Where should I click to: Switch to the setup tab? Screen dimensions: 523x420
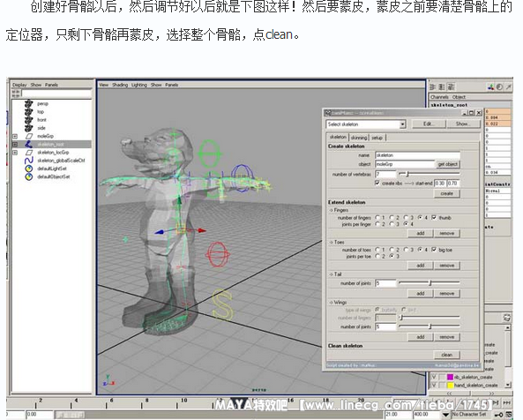[377, 138]
